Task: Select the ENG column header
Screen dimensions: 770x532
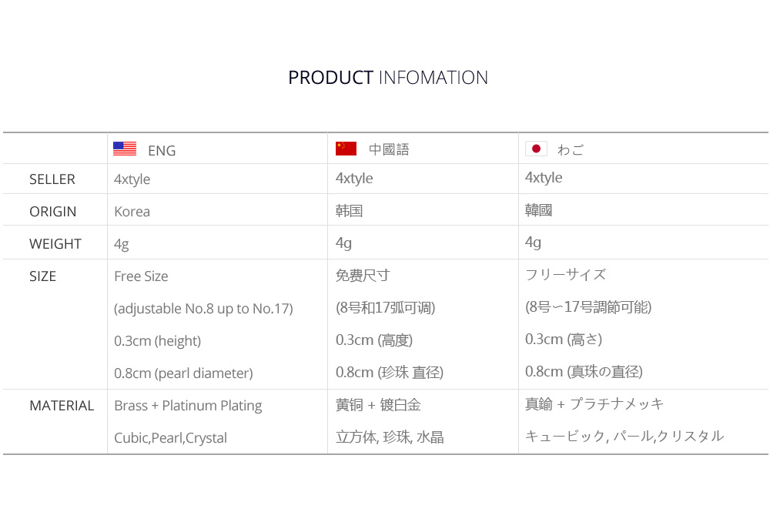Action: coord(162,151)
